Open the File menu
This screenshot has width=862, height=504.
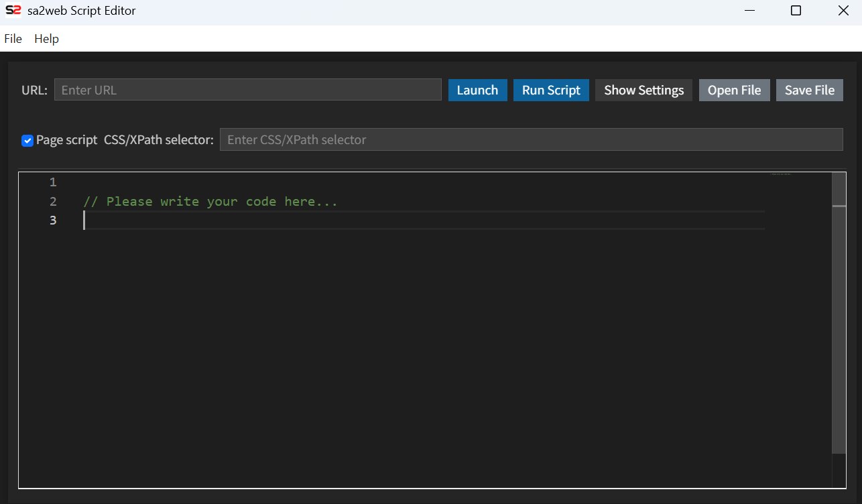point(13,39)
